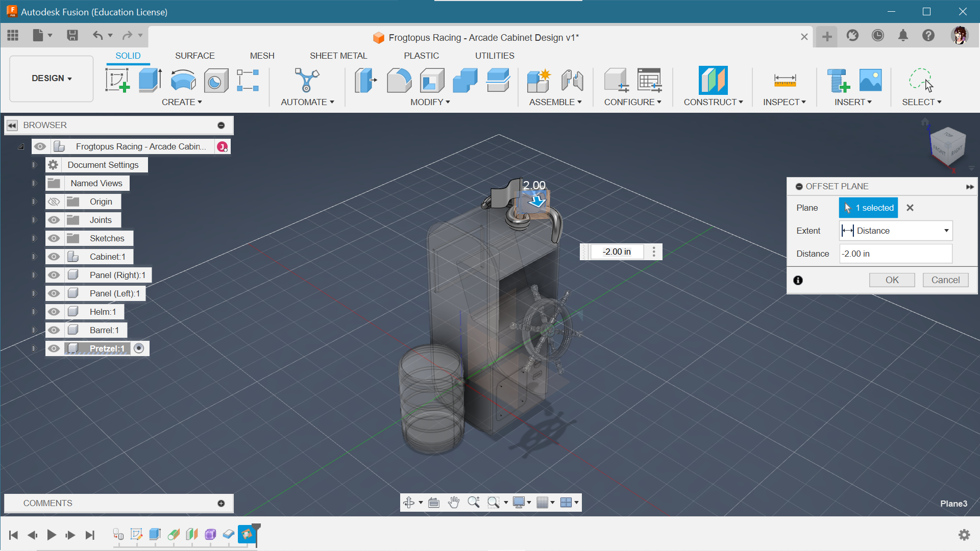Open the notifications bell icon
The height and width of the screenshot is (551, 980).
tap(903, 35)
